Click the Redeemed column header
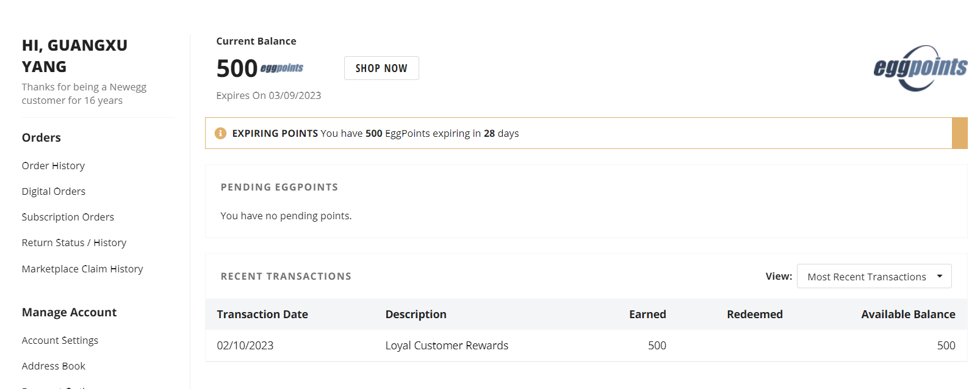 point(754,314)
